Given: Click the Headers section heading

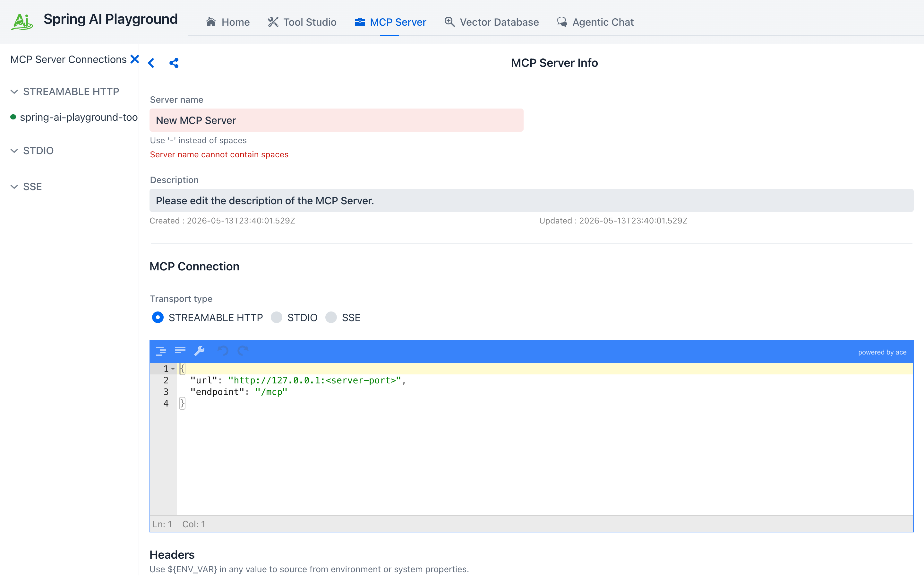Looking at the screenshot, I should [x=172, y=555].
